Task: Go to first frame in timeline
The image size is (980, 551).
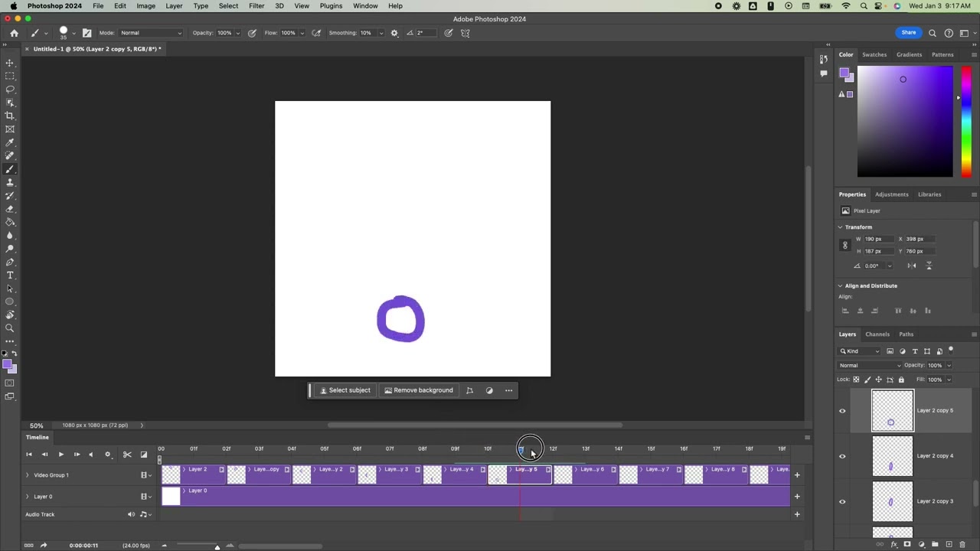Action: tap(29, 455)
